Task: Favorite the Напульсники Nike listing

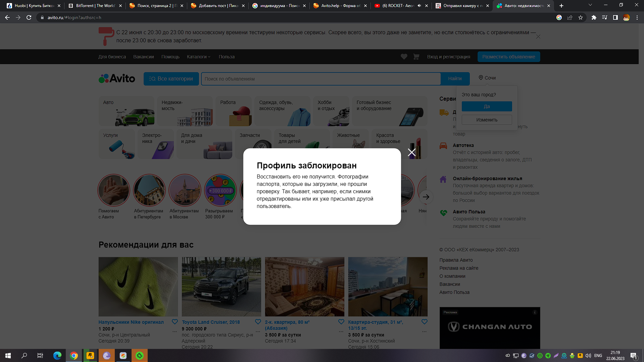Action: coord(175,322)
